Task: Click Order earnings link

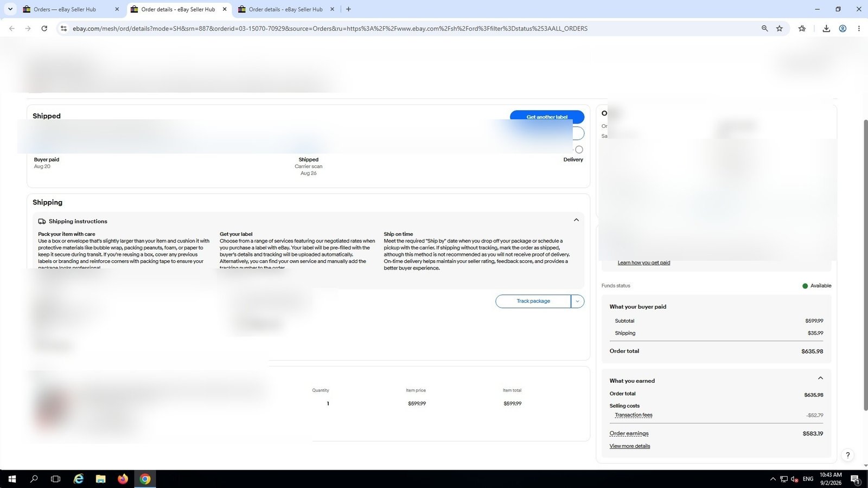Action: (x=629, y=433)
